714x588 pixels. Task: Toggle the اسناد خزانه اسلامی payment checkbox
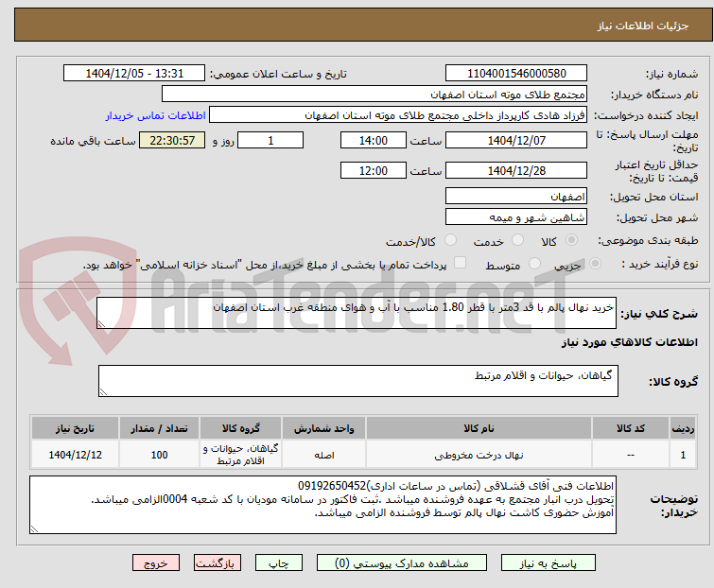click(x=460, y=263)
